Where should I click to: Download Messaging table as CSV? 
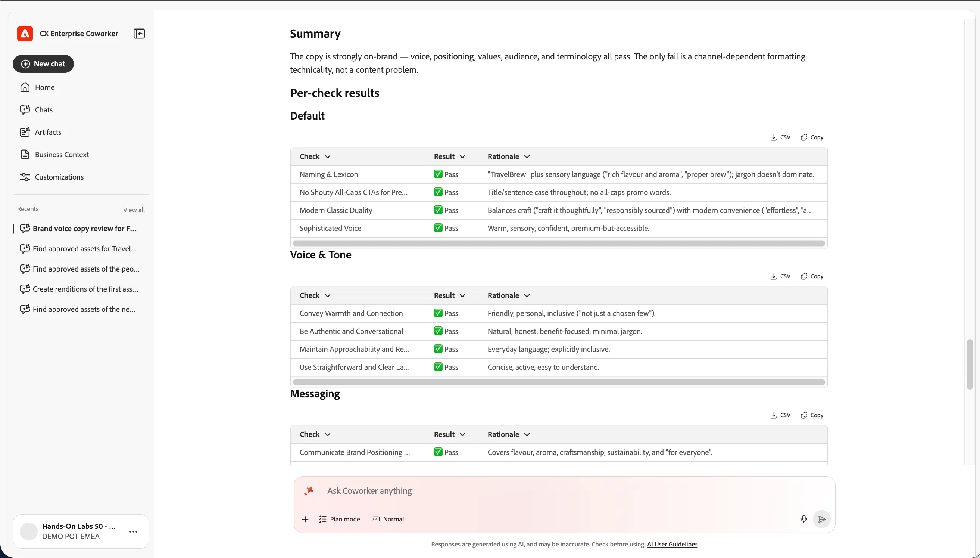[x=780, y=415]
